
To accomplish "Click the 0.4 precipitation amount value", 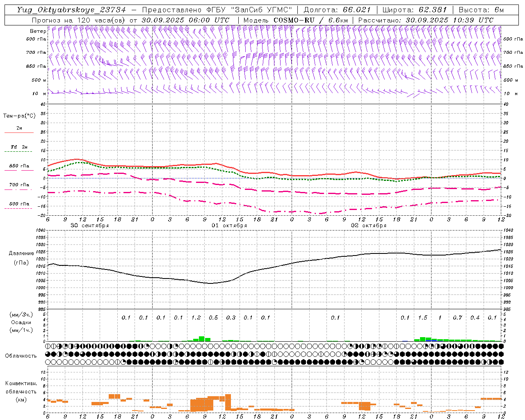I will [x=475, y=317].
